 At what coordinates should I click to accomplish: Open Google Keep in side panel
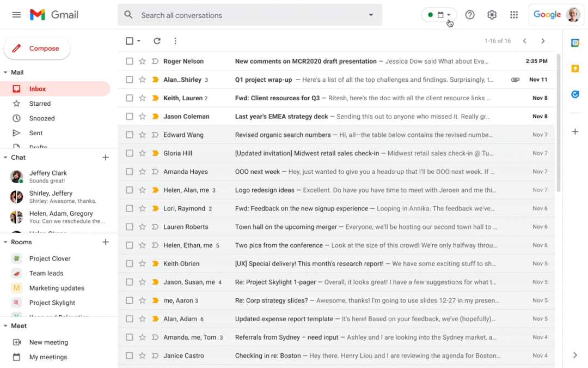(575, 68)
